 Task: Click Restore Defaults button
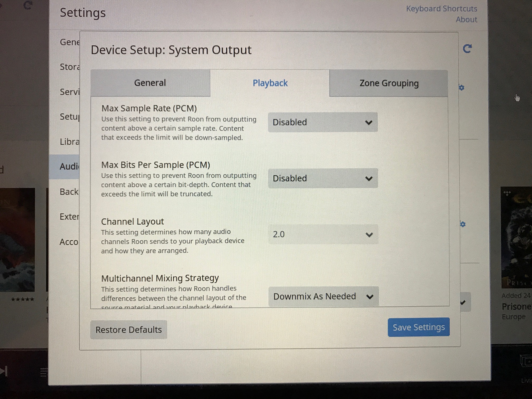[129, 330]
